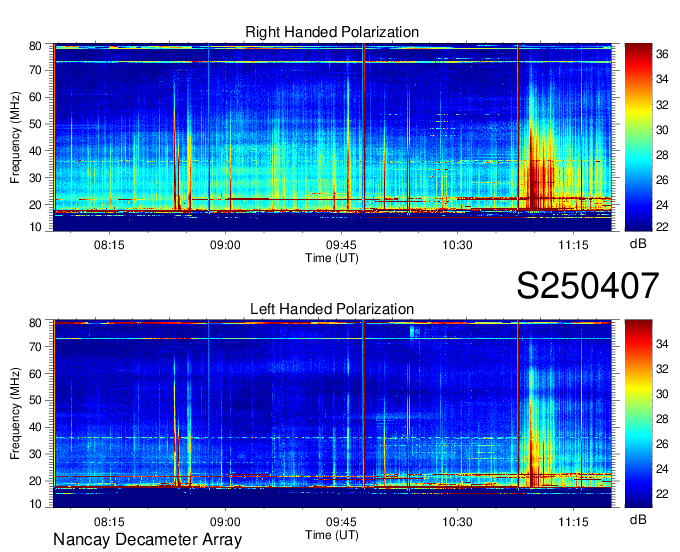This screenshot has width=680, height=552.
Task: Select the 10:30 tick on left-handed plot
Action: click(x=457, y=522)
